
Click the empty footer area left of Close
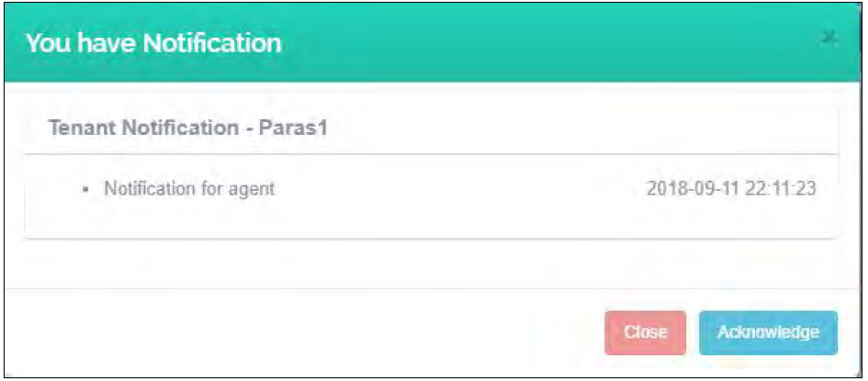pos(303,332)
